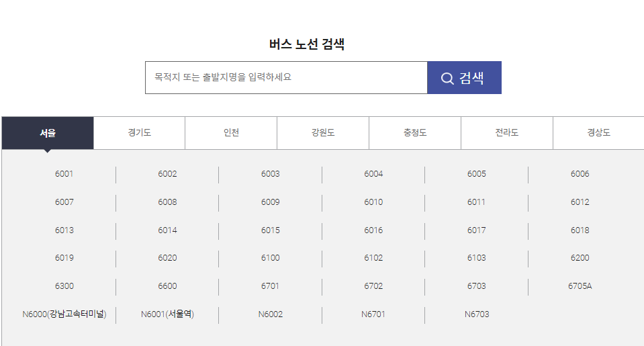
Task: Select bus route 6015
Action: click(x=270, y=230)
